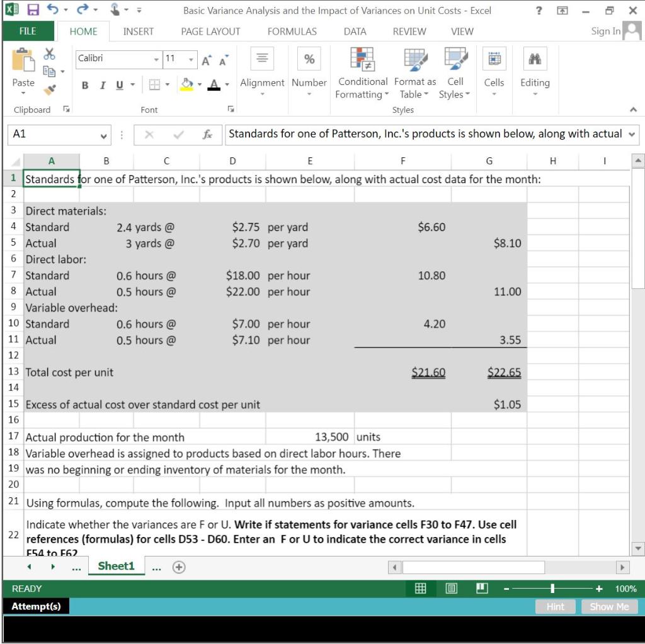Switch to the FORMULAS ribbon tab
This screenshot has width=645, height=644.
pyautogui.click(x=292, y=31)
